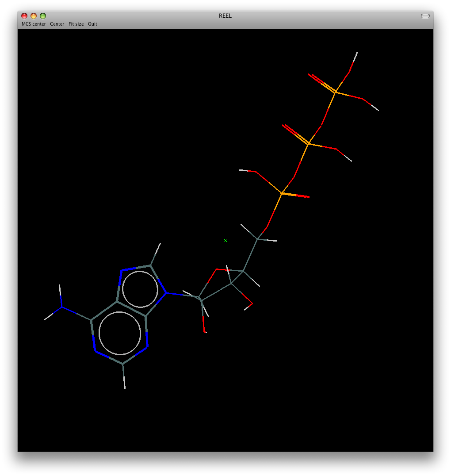Viewport: 451px width, 476px height.
Task: Click the MCS center menu item
Action: pos(34,24)
